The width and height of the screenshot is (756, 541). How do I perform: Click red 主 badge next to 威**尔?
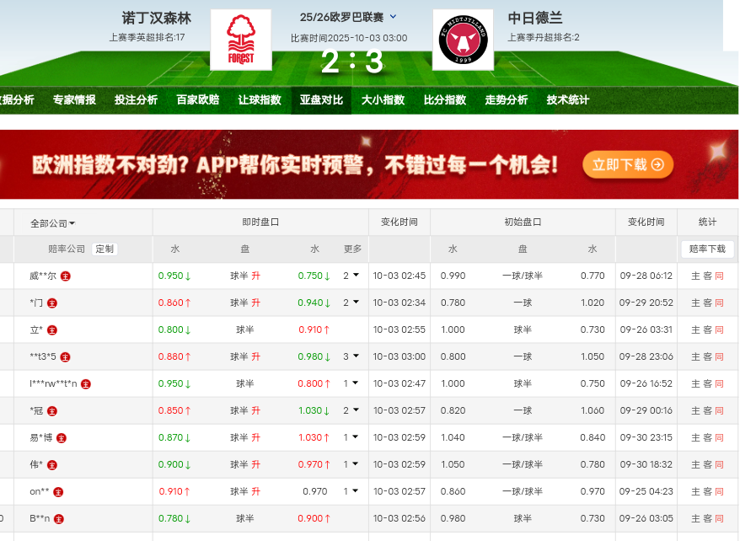pyautogui.click(x=66, y=276)
